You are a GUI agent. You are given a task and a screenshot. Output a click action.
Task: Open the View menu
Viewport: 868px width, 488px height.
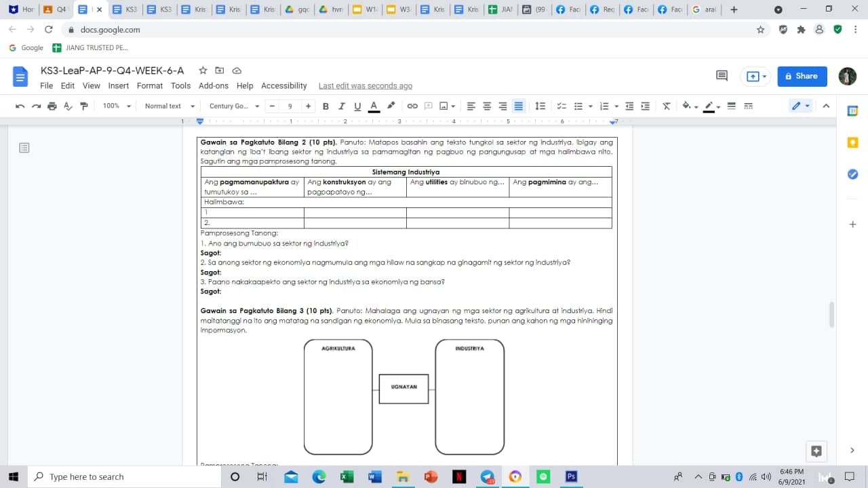pos(92,86)
